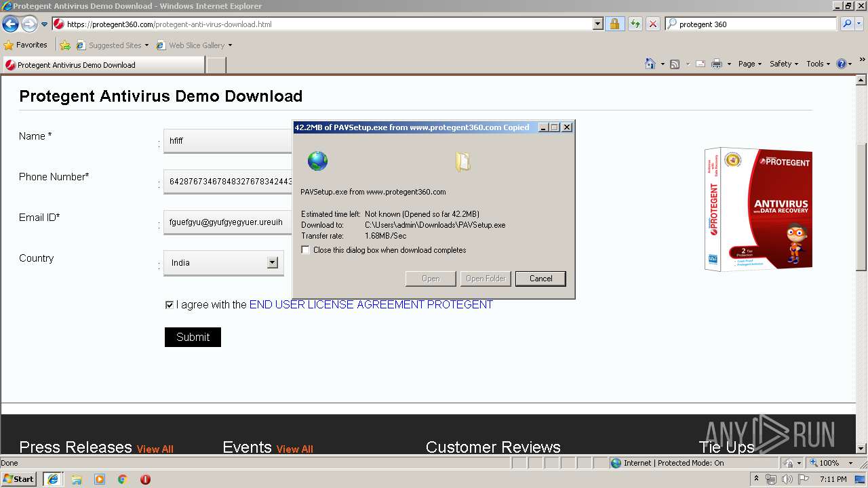Add to Favorites bar star icon
This screenshot has height=488, width=868.
[65, 45]
